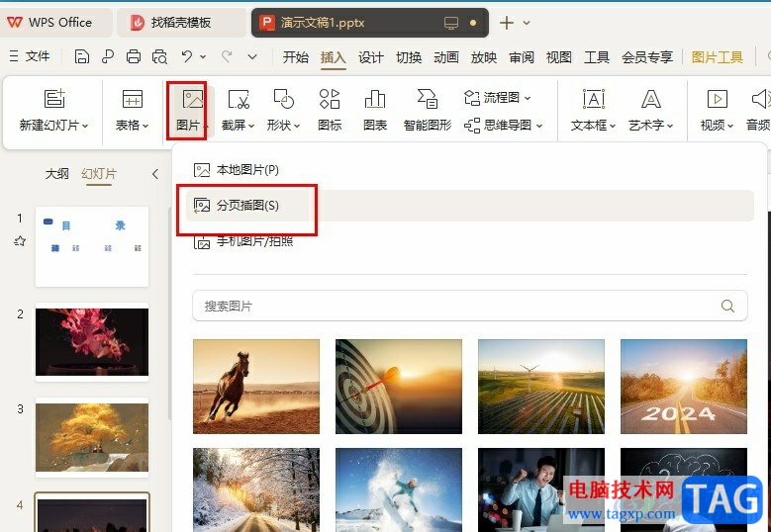Switch to the 大纲 outline view tab
Screen dimensions: 771x532
[x=57, y=174]
